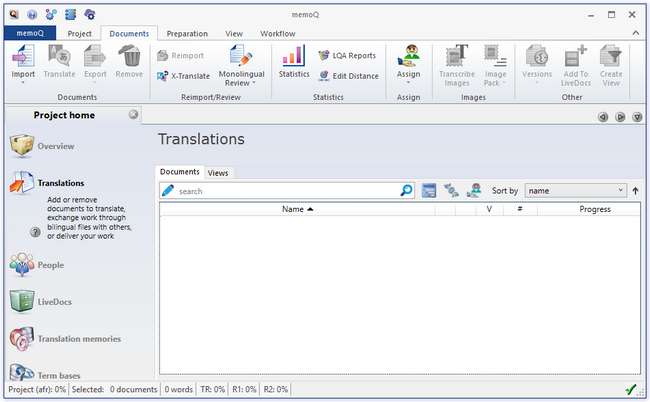Toggle sort direction arrow
Screen dimensions: 650x402
pos(635,191)
